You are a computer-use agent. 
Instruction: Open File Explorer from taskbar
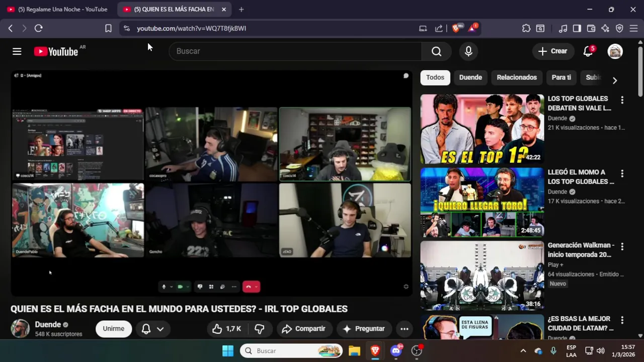[354, 351]
